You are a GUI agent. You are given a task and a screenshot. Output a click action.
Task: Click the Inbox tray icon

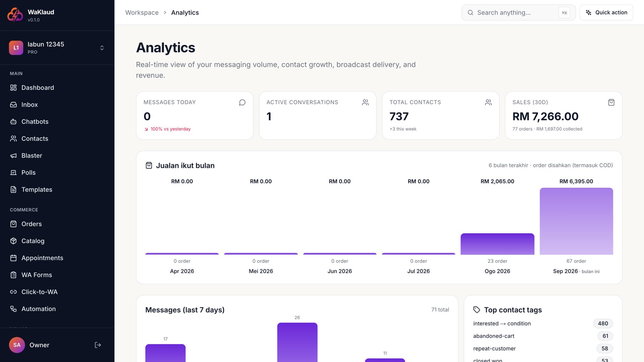tap(13, 105)
